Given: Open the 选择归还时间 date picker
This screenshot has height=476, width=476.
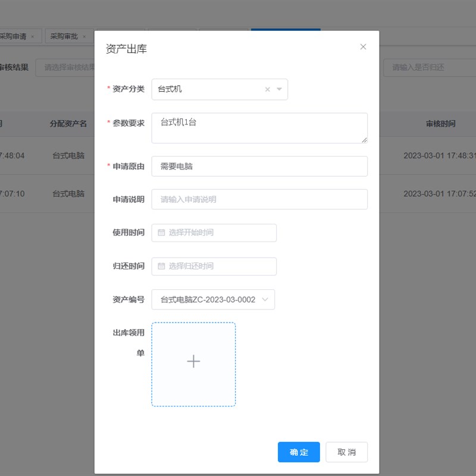Looking at the screenshot, I should pos(214,266).
